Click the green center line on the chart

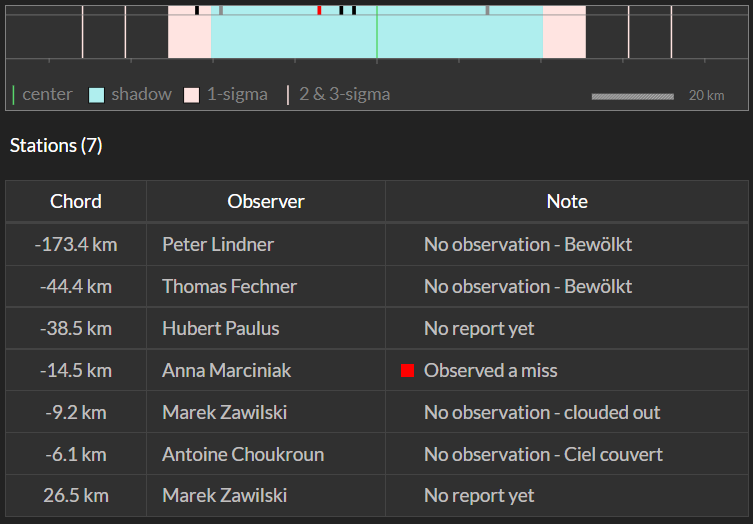377,32
